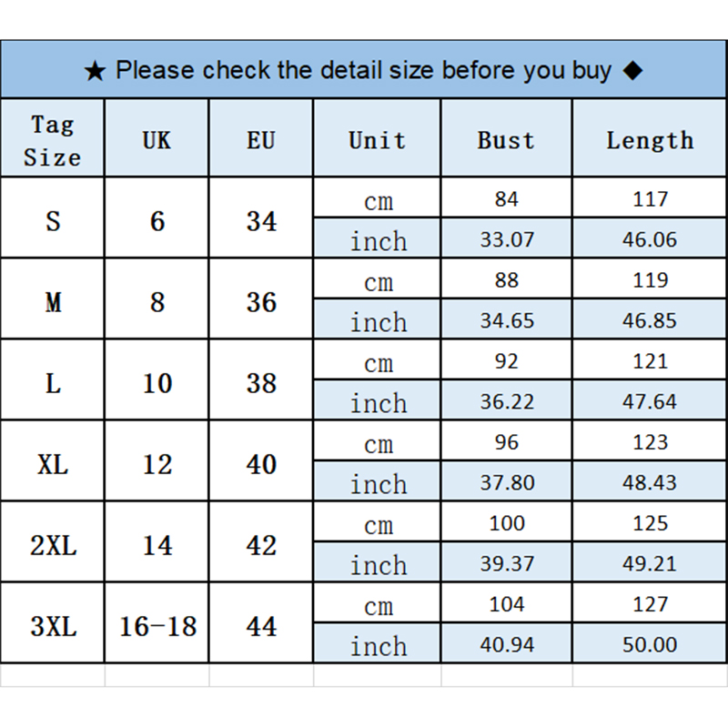Select the 96 cm bust value
Image resolution: width=728 pixels, height=728 pixels.
point(507,442)
